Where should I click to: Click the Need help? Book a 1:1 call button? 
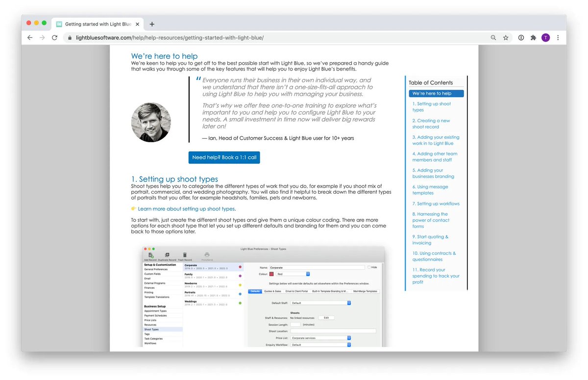click(x=224, y=157)
